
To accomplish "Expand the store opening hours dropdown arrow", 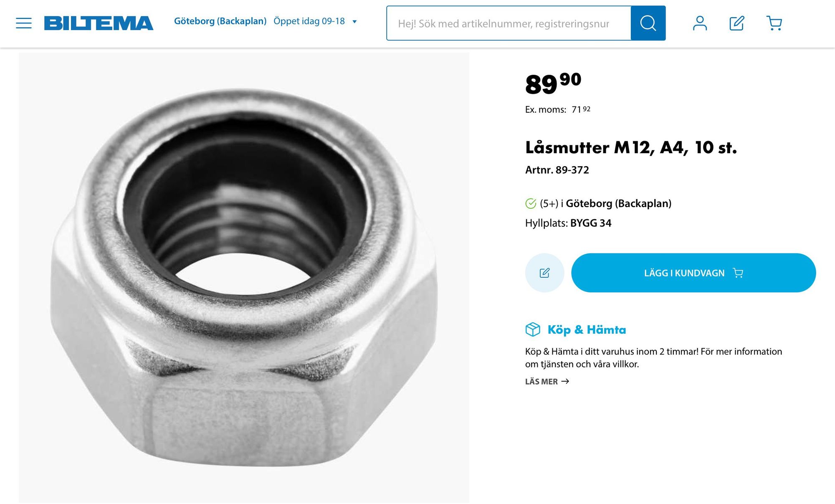I will coord(354,22).
